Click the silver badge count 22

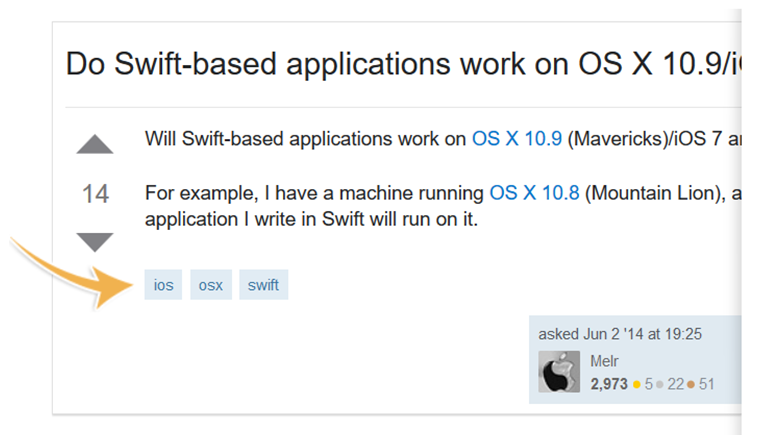coord(677,383)
